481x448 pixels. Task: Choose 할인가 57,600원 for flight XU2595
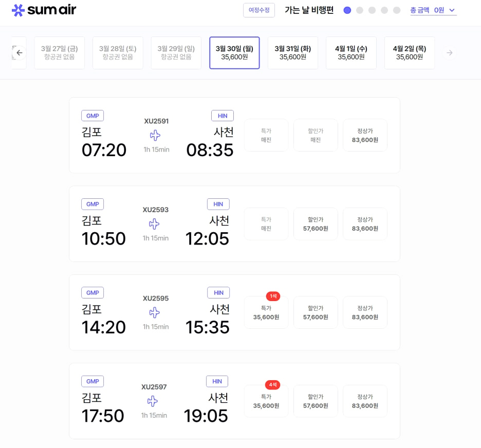(x=316, y=312)
